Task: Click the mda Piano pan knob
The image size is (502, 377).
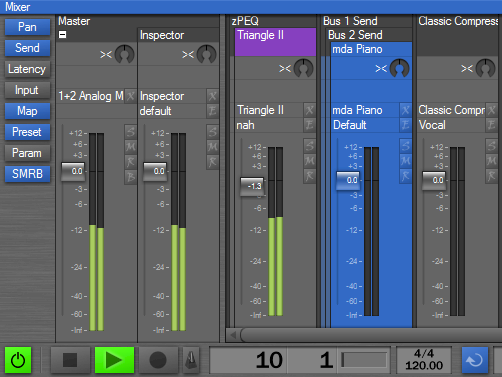Action: (x=399, y=68)
